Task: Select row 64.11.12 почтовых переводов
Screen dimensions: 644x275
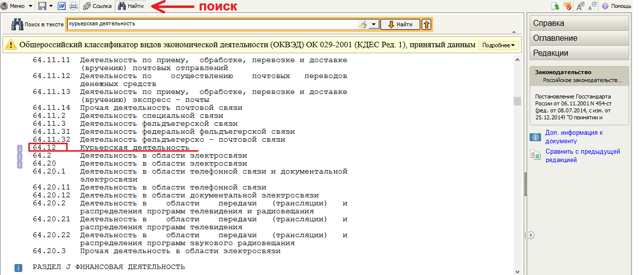Action: point(190,80)
